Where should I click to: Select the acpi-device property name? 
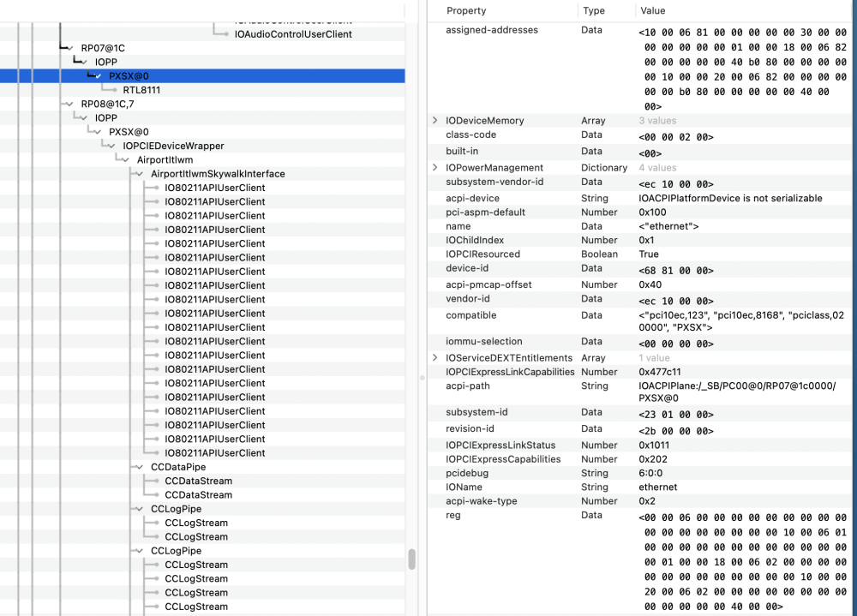click(472, 198)
